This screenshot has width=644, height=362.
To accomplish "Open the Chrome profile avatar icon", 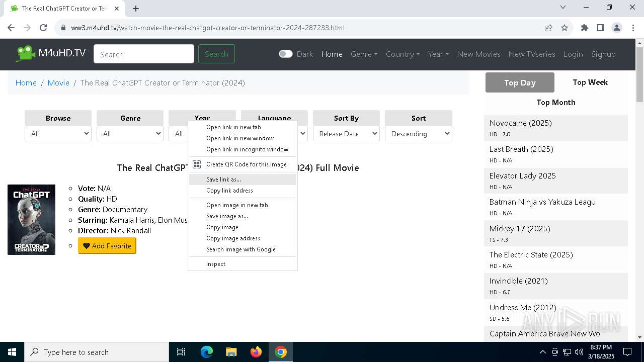I will tap(616, 28).
